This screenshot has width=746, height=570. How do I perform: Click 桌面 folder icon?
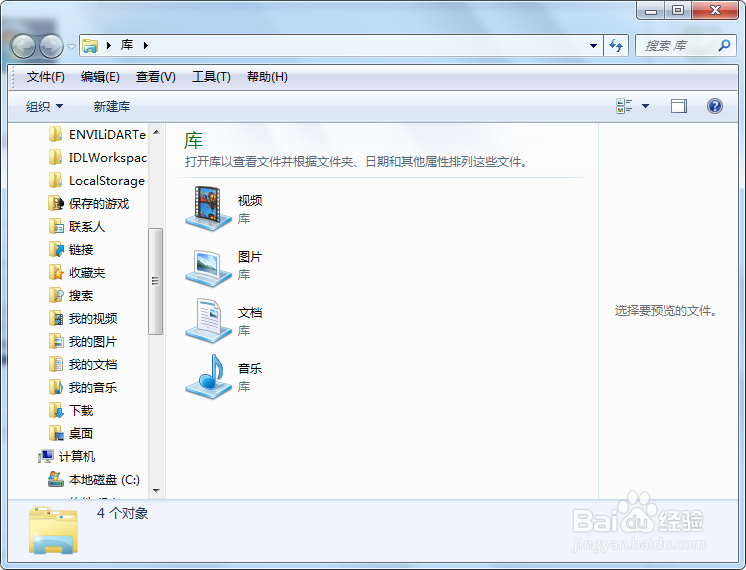click(56, 433)
